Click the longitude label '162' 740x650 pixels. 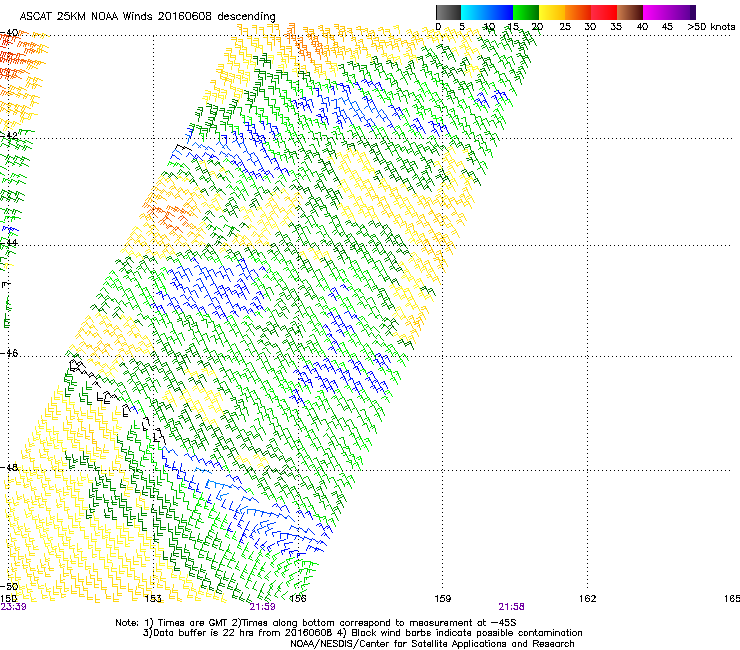pyautogui.click(x=588, y=599)
